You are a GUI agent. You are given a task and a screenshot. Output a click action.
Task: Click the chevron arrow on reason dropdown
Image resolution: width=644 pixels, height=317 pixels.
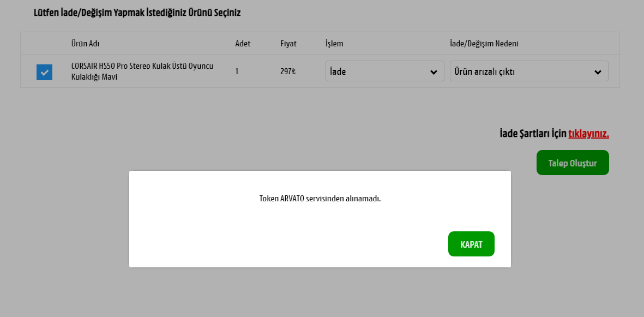pyautogui.click(x=598, y=72)
